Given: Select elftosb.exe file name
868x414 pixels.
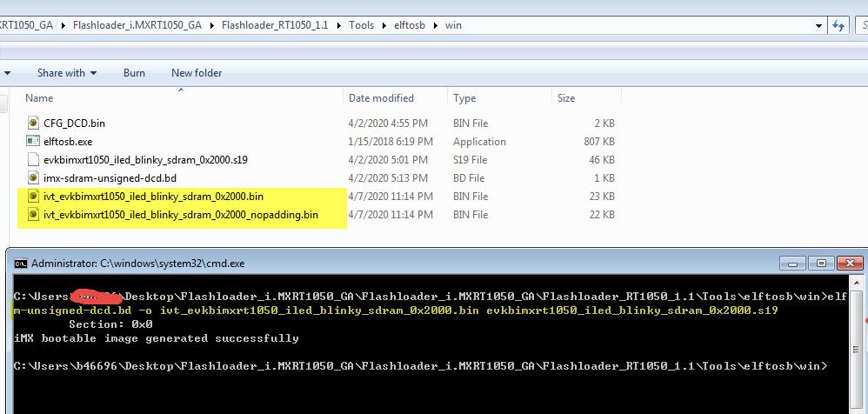Looking at the screenshot, I should coord(68,142).
